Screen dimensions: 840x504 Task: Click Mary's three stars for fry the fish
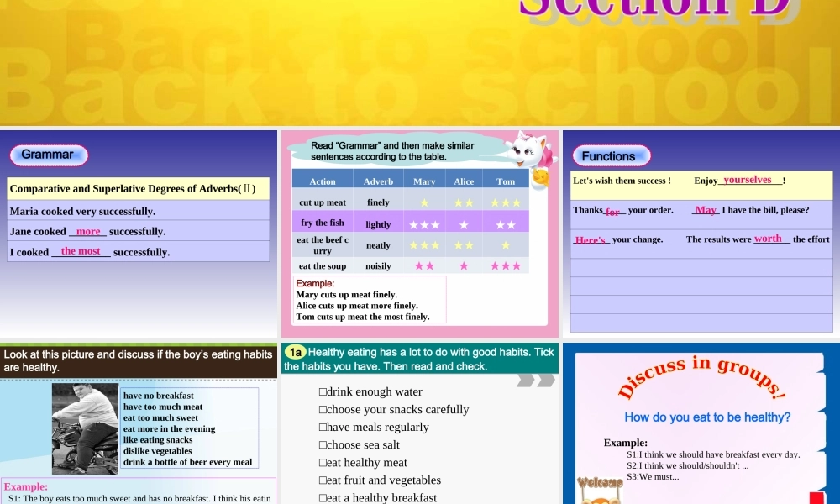[424, 224]
